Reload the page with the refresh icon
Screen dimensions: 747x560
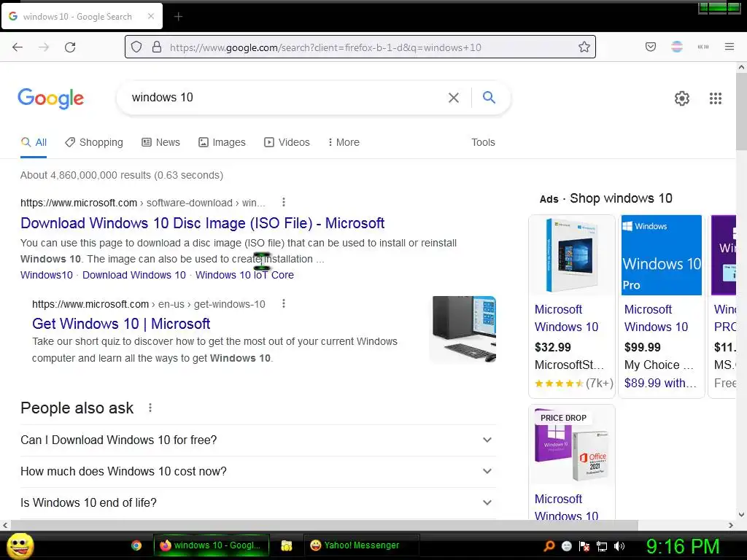[70, 47]
